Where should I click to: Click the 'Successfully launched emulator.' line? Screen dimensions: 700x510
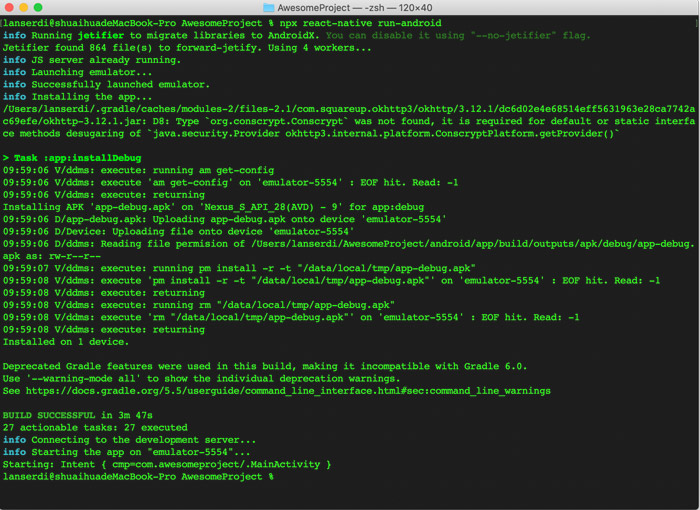pos(106,84)
